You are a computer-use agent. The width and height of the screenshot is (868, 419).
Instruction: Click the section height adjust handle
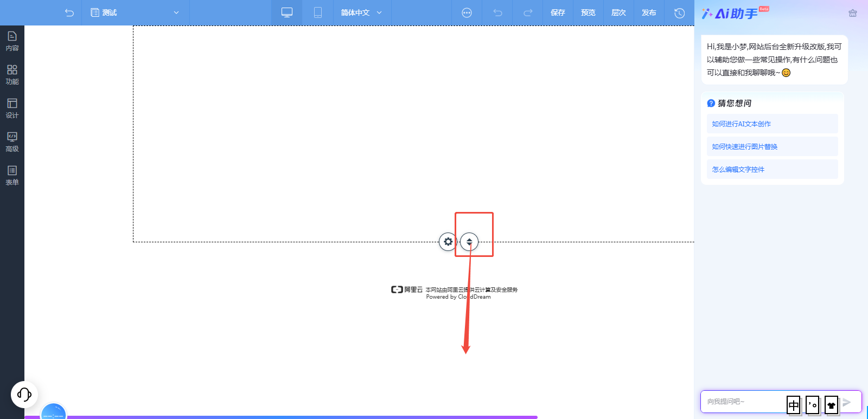(469, 242)
